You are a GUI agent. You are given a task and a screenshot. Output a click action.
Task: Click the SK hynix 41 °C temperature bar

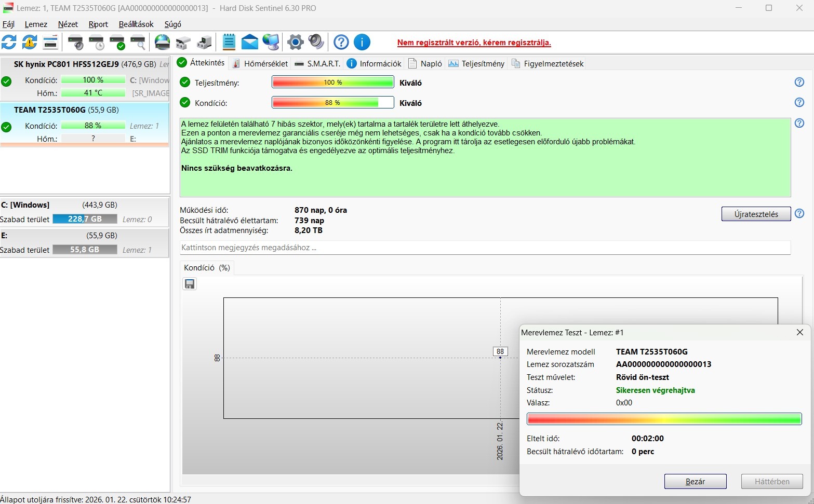93,93
